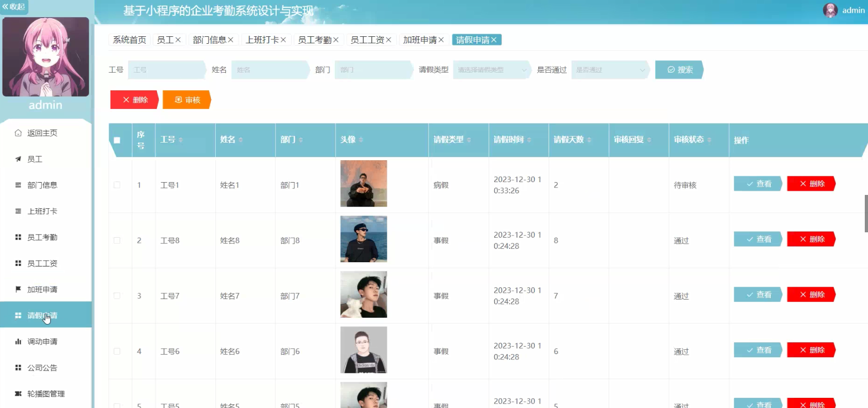Open the avatar photo of 姓名8
Screen dimensions: 868x408
point(364,239)
